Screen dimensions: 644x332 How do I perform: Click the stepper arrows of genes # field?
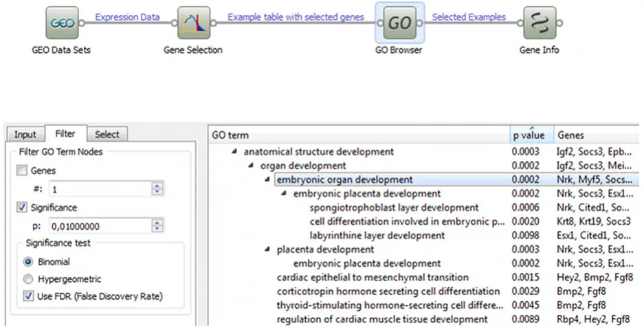point(157,189)
